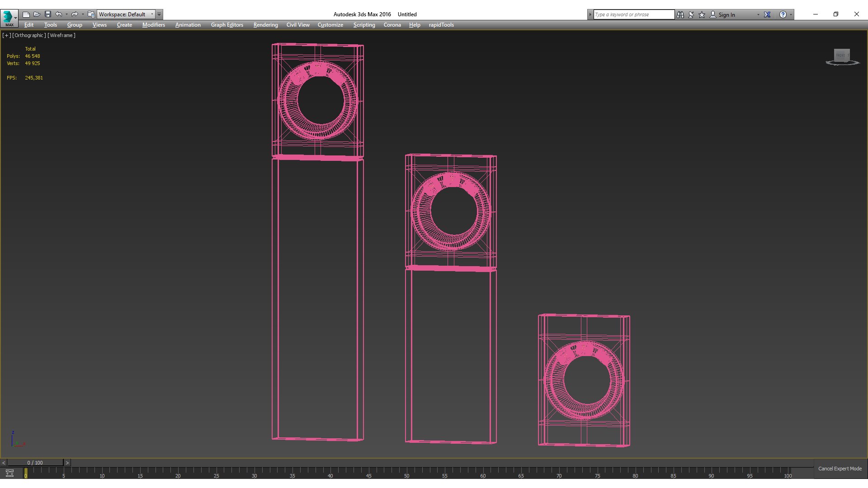This screenshot has width=868, height=488.
Task: Click the Sign In link
Action: tap(726, 15)
